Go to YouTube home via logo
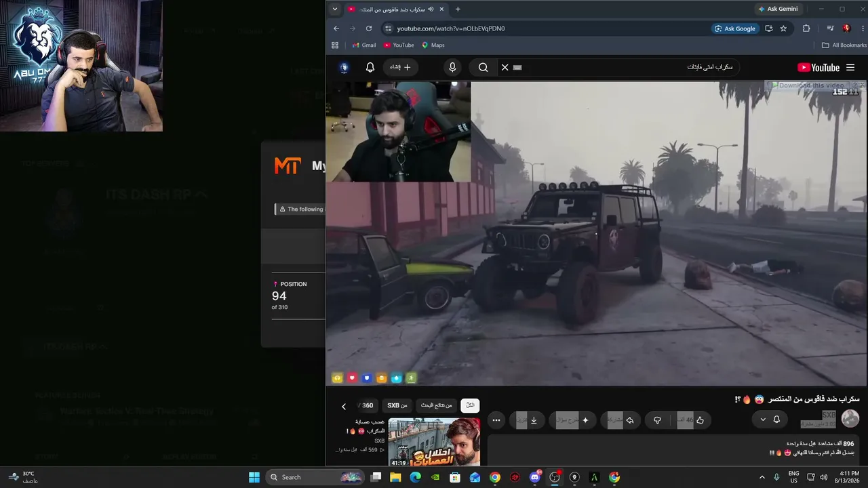868x488 pixels. coord(818,67)
